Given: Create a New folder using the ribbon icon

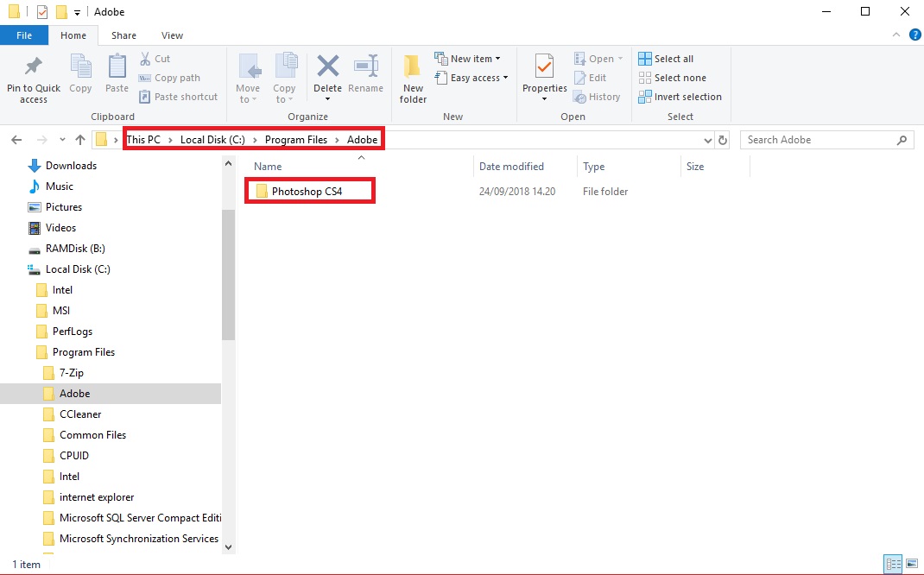Looking at the screenshot, I should pyautogui.click(x=412, y=76).
